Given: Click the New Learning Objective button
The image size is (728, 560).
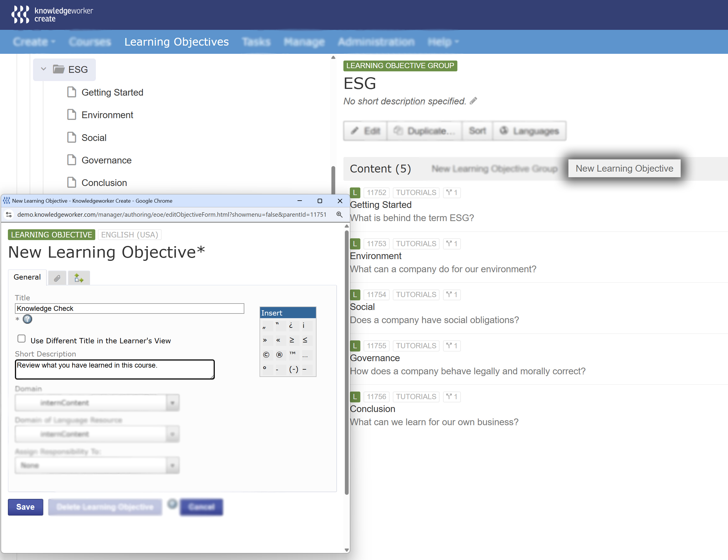Looking at the screenshot, I should pos(624,168).
